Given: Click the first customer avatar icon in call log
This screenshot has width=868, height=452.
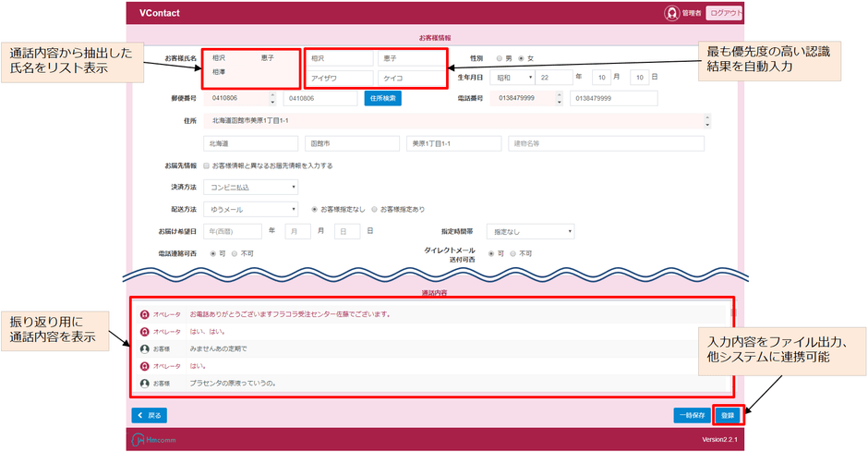Looking at the screenshot, I should click(145, 348).
